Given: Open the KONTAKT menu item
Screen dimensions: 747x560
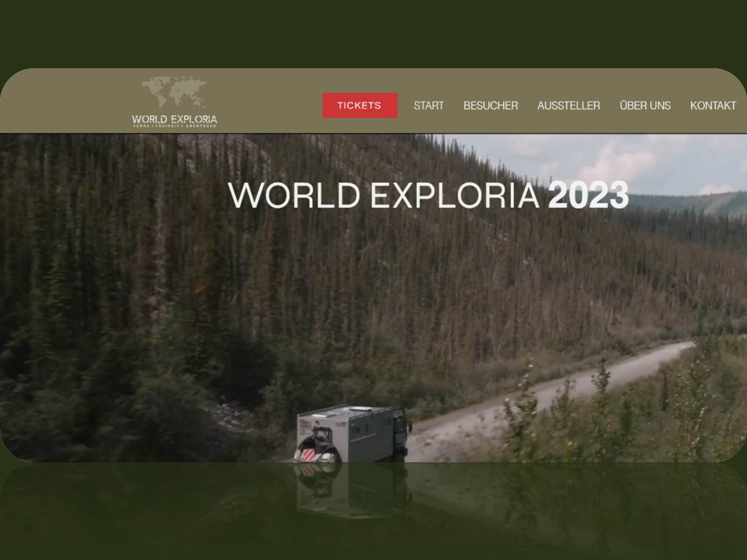Looking at the screenshot, I should pos(713,106).
